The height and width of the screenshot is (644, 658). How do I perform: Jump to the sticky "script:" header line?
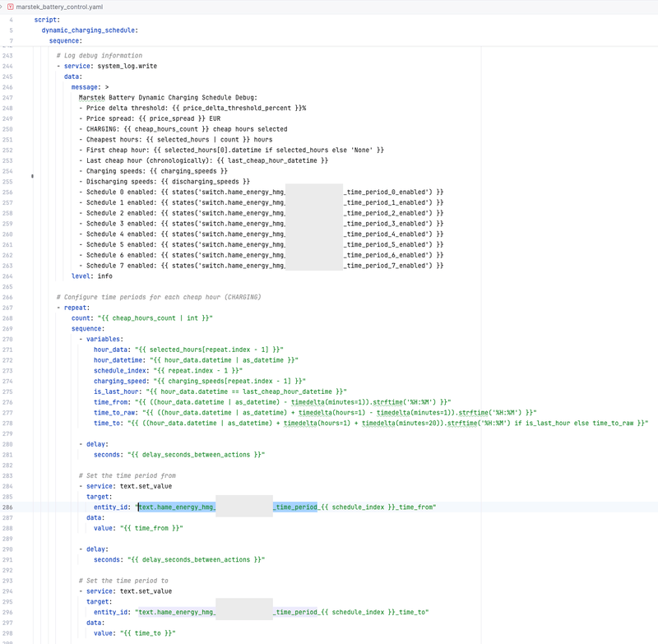pos(46,19)
